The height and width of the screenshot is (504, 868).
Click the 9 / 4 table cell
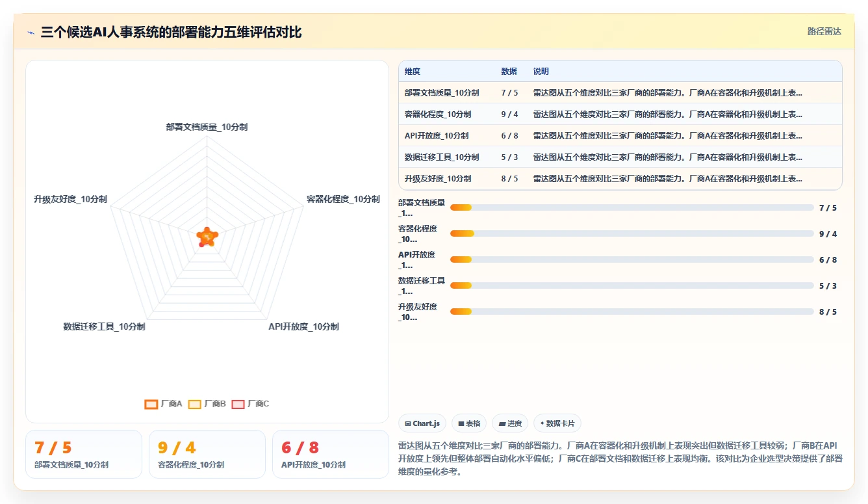point(509,114)
